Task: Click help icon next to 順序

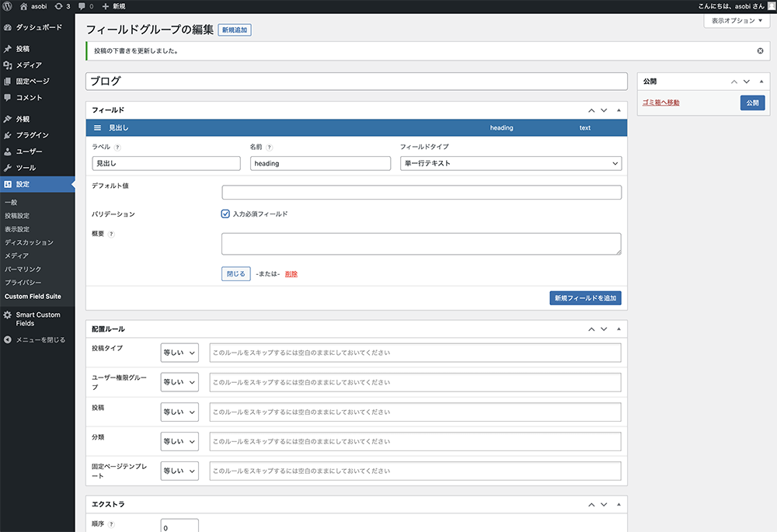Action: 111,524
